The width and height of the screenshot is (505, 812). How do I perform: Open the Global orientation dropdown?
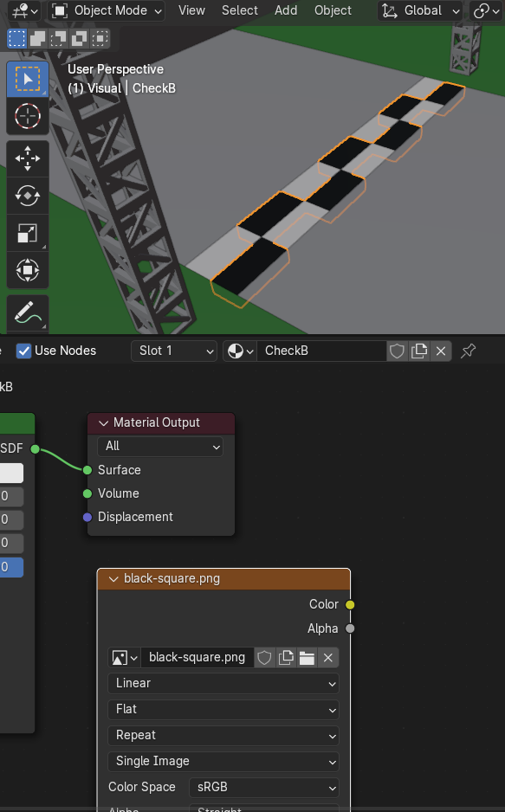[420, 10]
